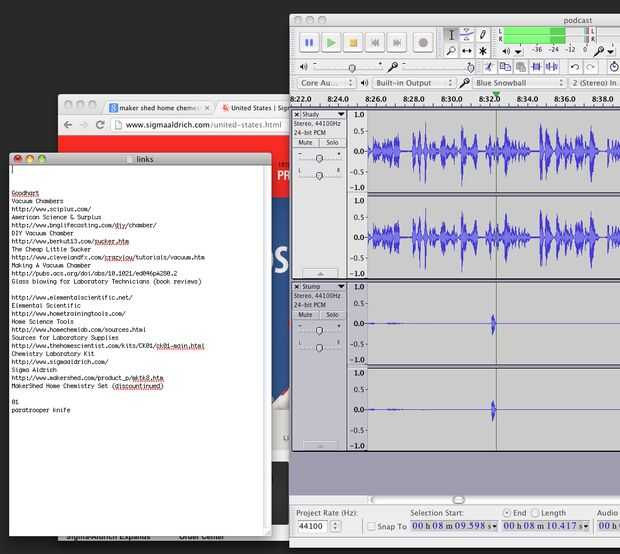Mute the Shady track
The width and height of the screenshot is (620, 554).
coord(306,143)
